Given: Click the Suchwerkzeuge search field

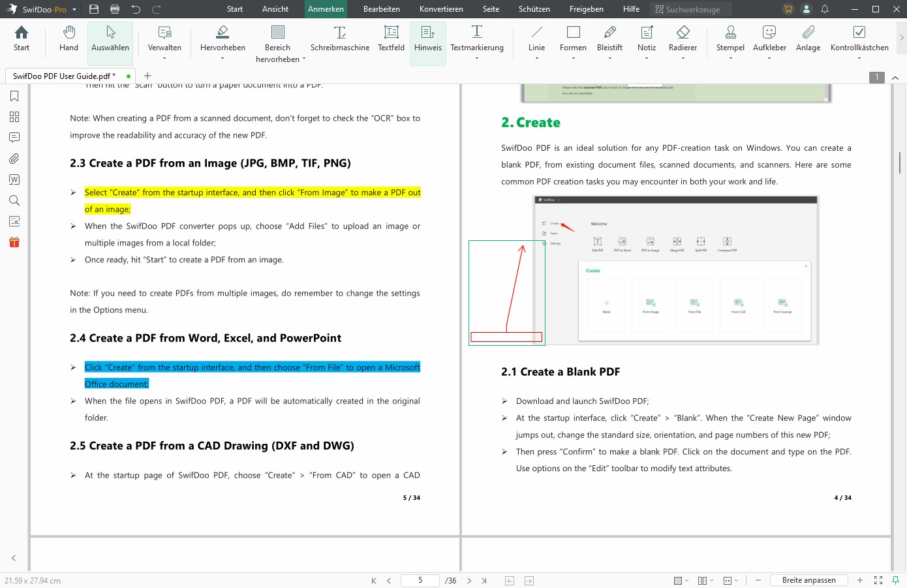Looking at the screenshot, I should 691,9.
